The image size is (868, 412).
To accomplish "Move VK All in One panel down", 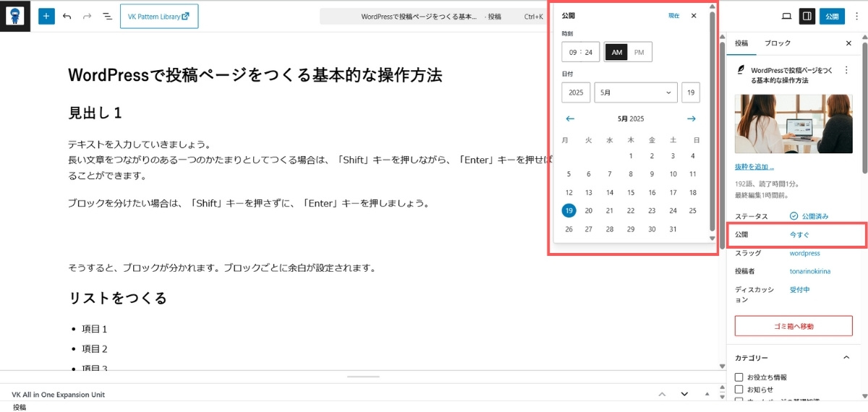I will pyautogui.click(x=684, y=394).
